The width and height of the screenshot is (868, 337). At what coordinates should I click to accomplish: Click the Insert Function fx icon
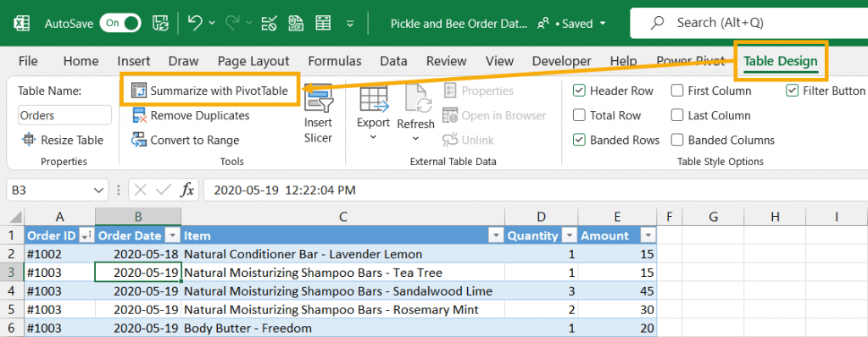[187, 191]
